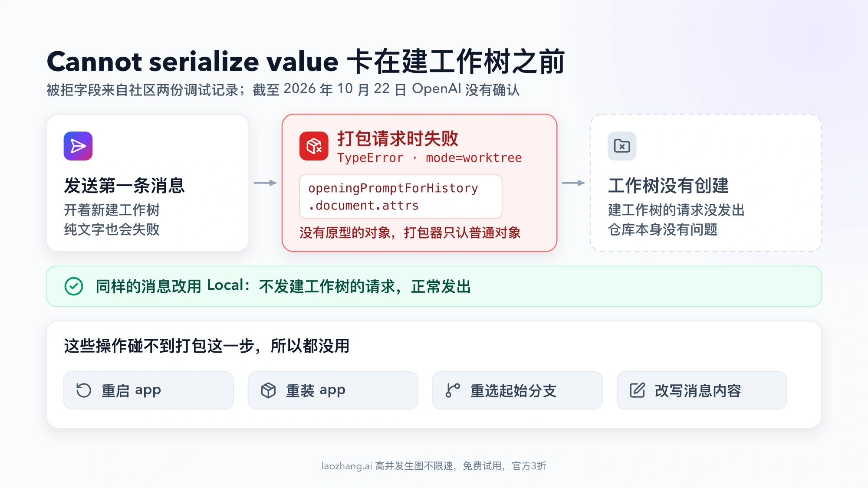The width and height of the screenshot is (868, 488).
Task: Select the 重启 app chip
Action: pyautogui.click(x=149, y=390)
